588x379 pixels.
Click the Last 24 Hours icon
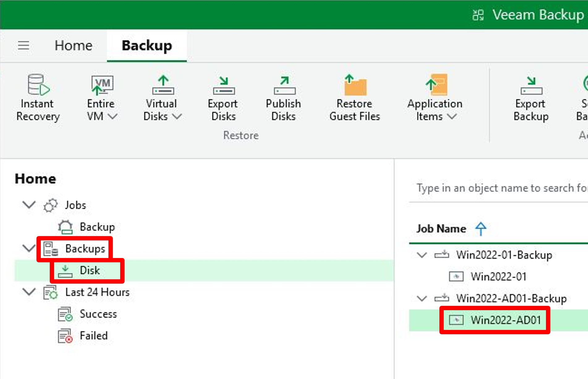point(50,292)
